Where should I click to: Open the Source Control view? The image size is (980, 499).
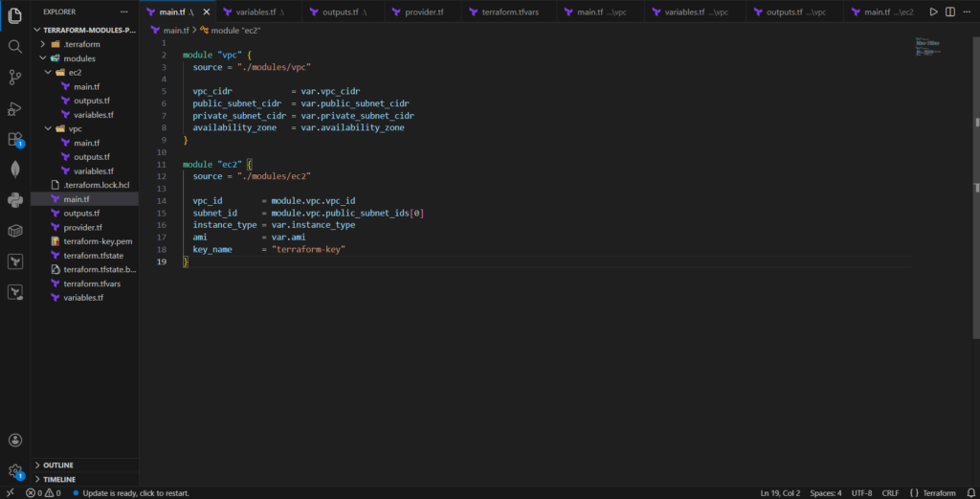(x=14, y=78)
